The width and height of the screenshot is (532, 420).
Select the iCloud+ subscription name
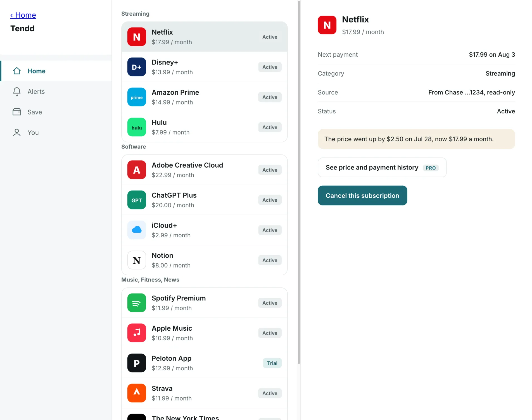pyautogui.click(x=164, y=225)
